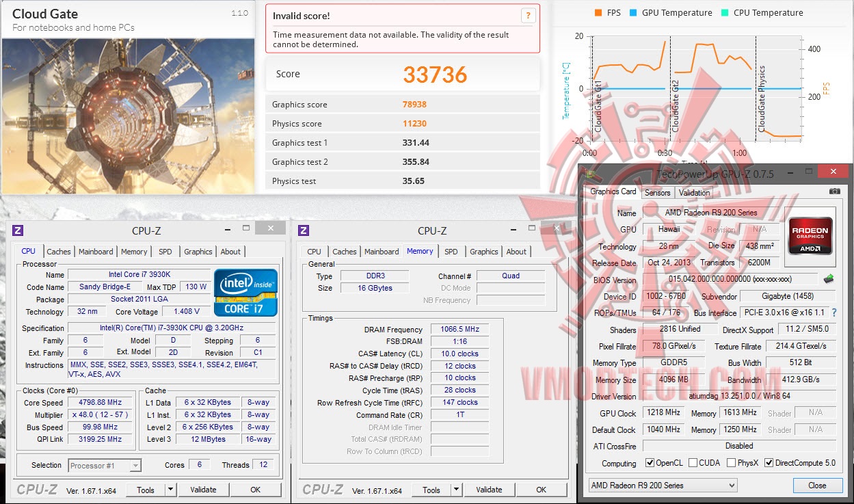The image size is (854, 504).
Task: Click the ATI CrossFire field showing Disabled
Action: (x=738, y=446)
